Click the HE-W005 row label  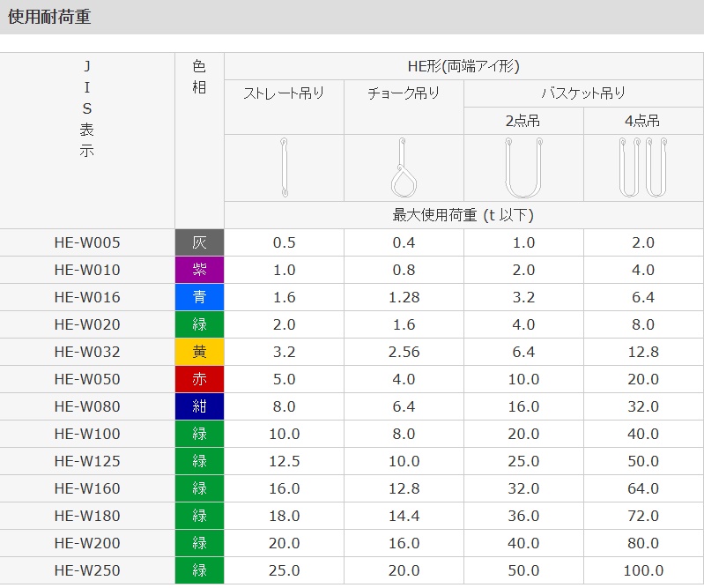(87, 242)
